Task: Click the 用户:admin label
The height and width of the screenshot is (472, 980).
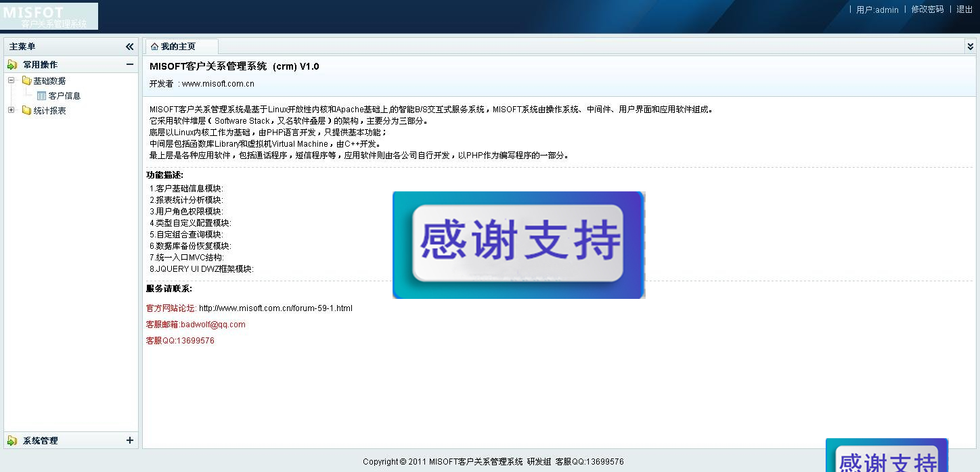Action: tap(877, 9)
